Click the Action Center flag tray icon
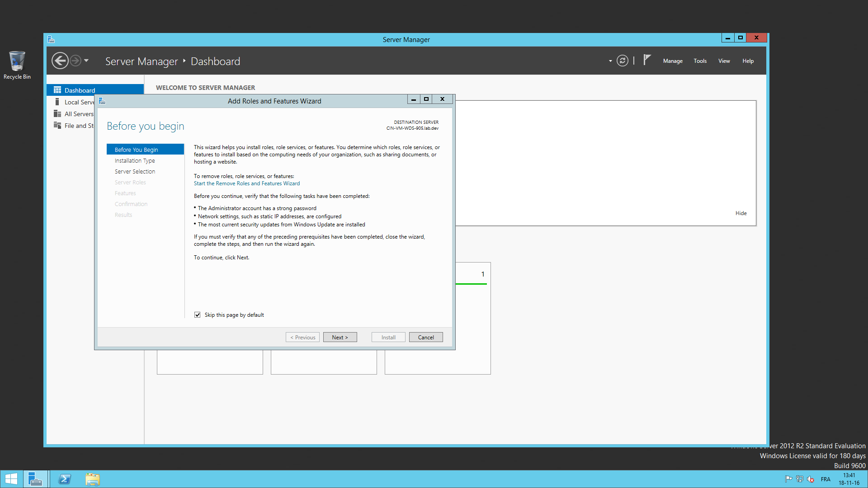This screenshot has height=488, width=868. [x=788, y=479]
